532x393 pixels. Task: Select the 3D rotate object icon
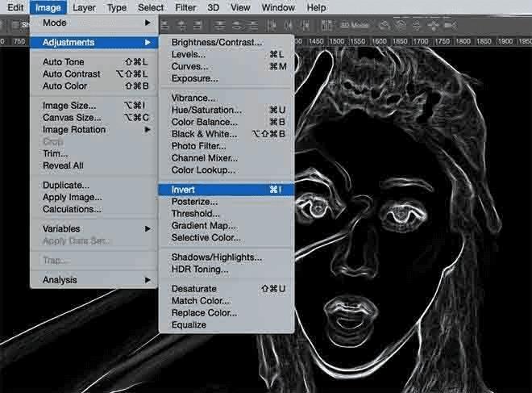click(384, 24)
